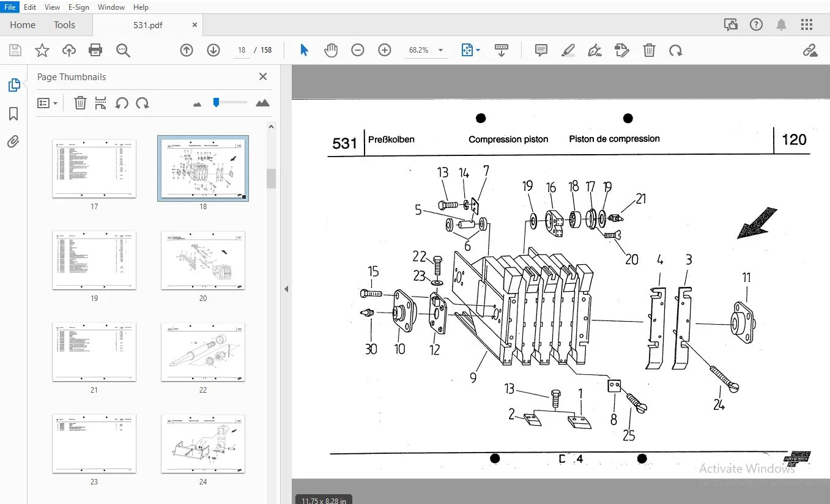Image resolution: width=830 pixels, height=504 pixels.
Task: Click the current page number field
Action: pyautogui.click(x=242, y=50)
